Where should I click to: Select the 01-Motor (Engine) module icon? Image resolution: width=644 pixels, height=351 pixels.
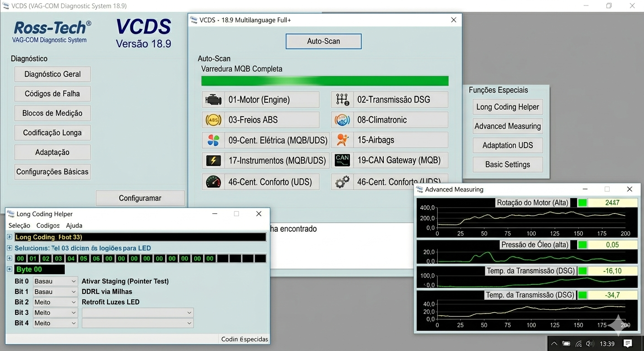tap(213, 99)
